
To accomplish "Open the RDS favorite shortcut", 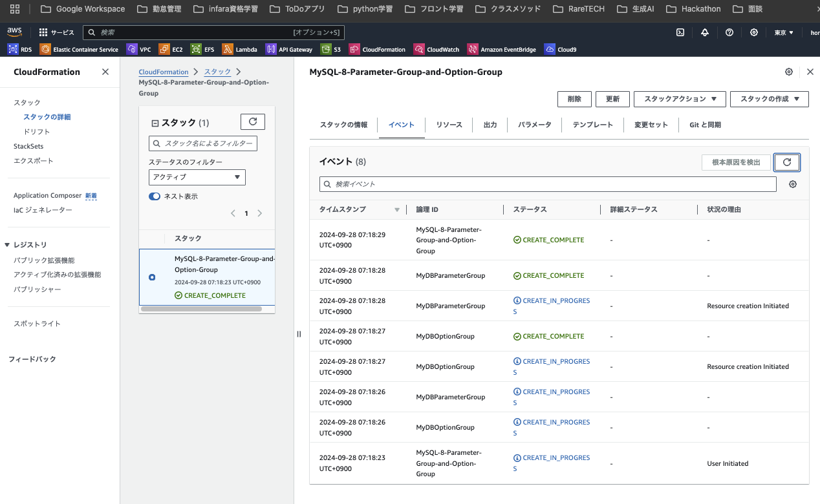I will pyautogui.click(x=19, y=48).
